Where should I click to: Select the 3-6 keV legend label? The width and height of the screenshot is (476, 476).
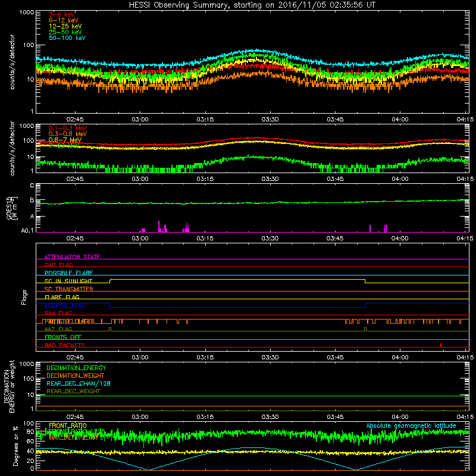[62, 14]
